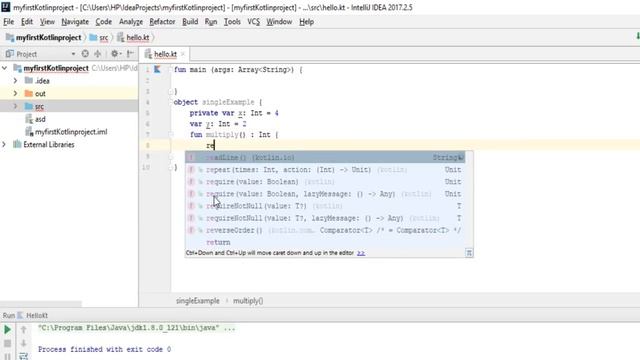
Task: Click multiply() in editor breadcrumbs
Action: [248, 301]
